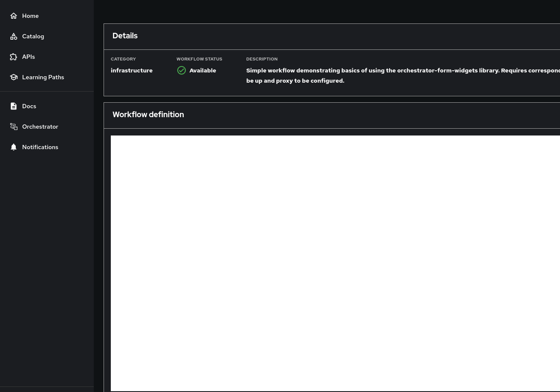
Task: Click the workflow description paragraph text
Action: [x=403, y=75]
